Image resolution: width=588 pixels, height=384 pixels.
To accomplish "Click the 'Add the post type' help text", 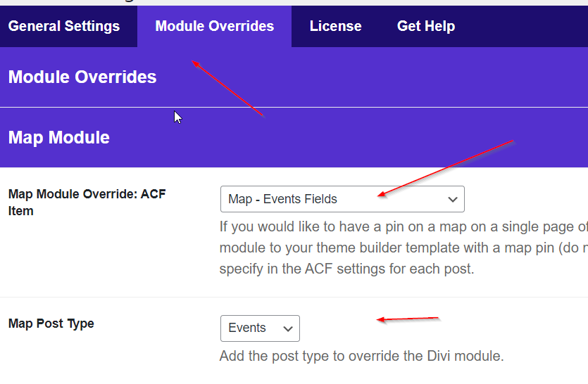I will (361, 356).
